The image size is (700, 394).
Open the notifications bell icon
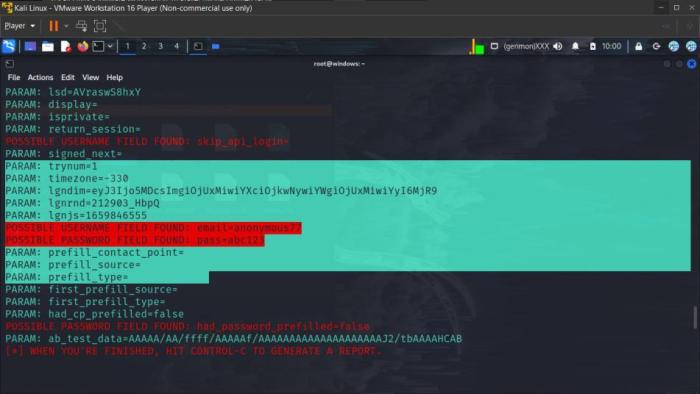tap(575, 46)
